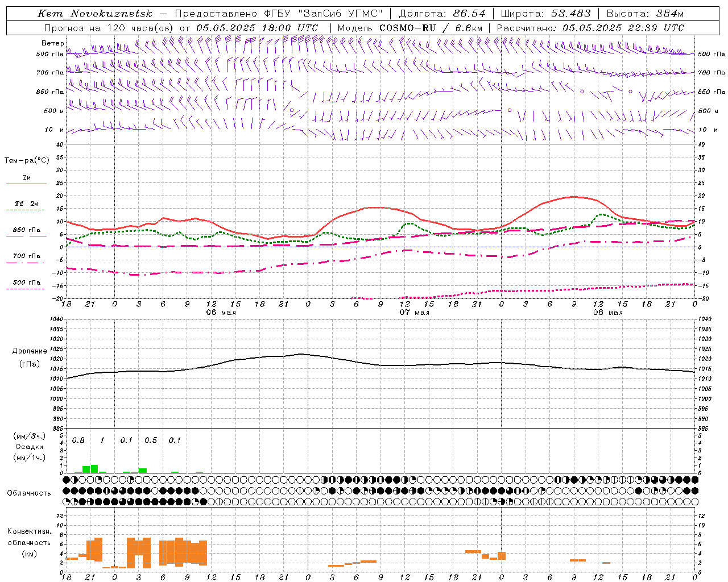Select the Широта: 53.483 value
The image size is (728, 582).
pyautogui.click(x=547, y=14)
